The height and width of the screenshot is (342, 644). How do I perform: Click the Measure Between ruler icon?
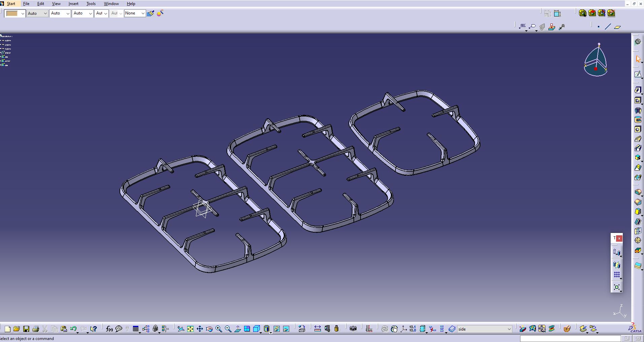click(x=317, y=329)
